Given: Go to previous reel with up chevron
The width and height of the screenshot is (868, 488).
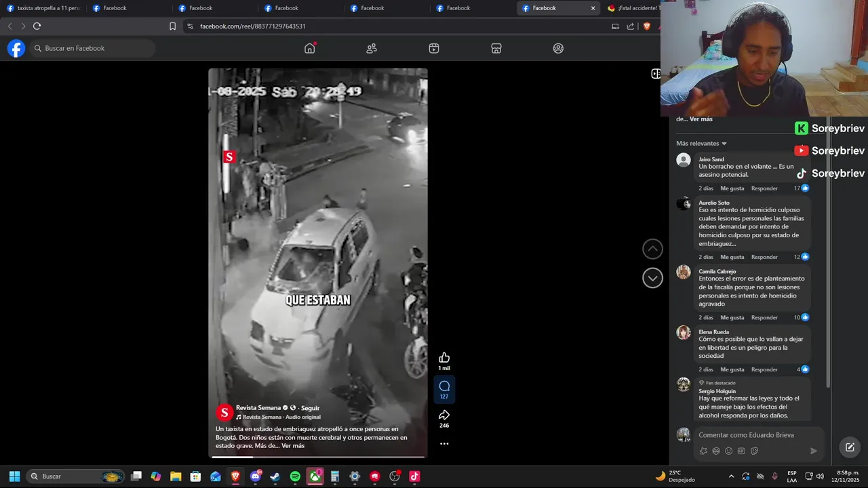Looking at the screenshot, I should click(652, 249).
